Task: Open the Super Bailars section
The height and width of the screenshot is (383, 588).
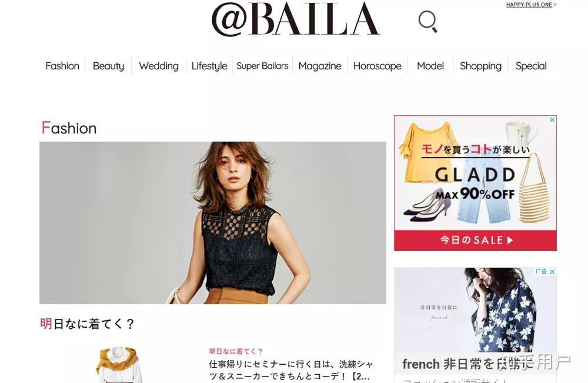Action: pyautogui.click(x=262, y=66)
